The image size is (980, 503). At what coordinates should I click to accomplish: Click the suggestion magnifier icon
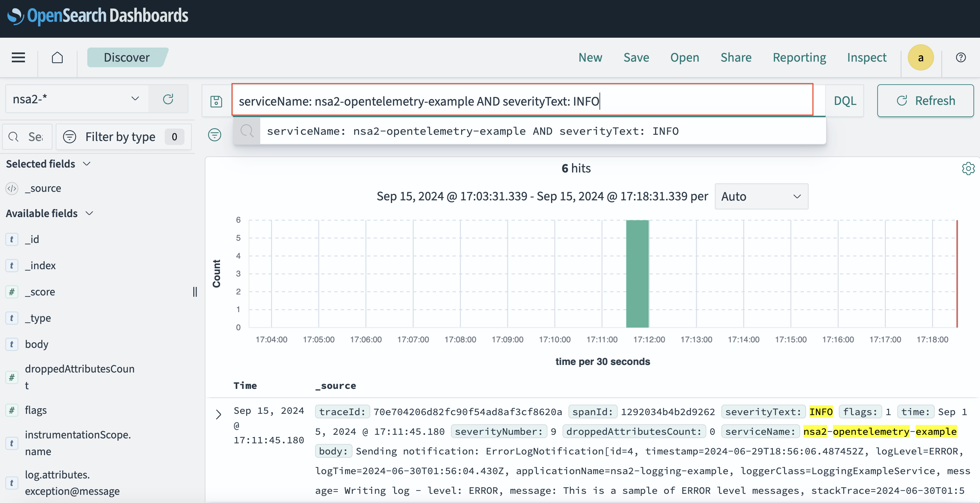247,131
